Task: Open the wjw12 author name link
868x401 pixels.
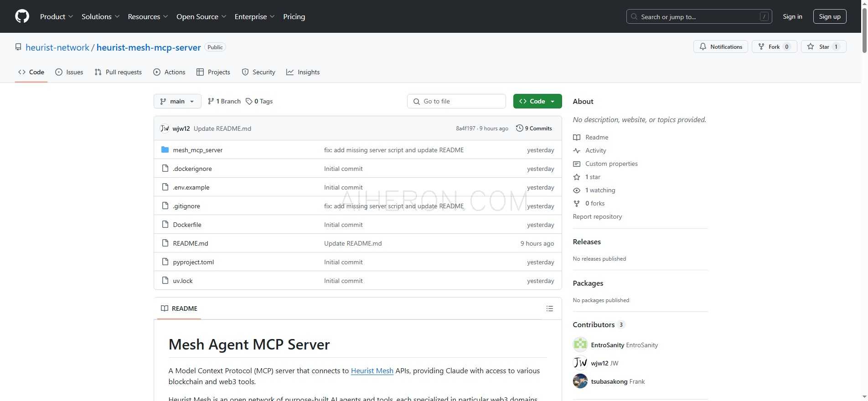Action: (181, 129)
